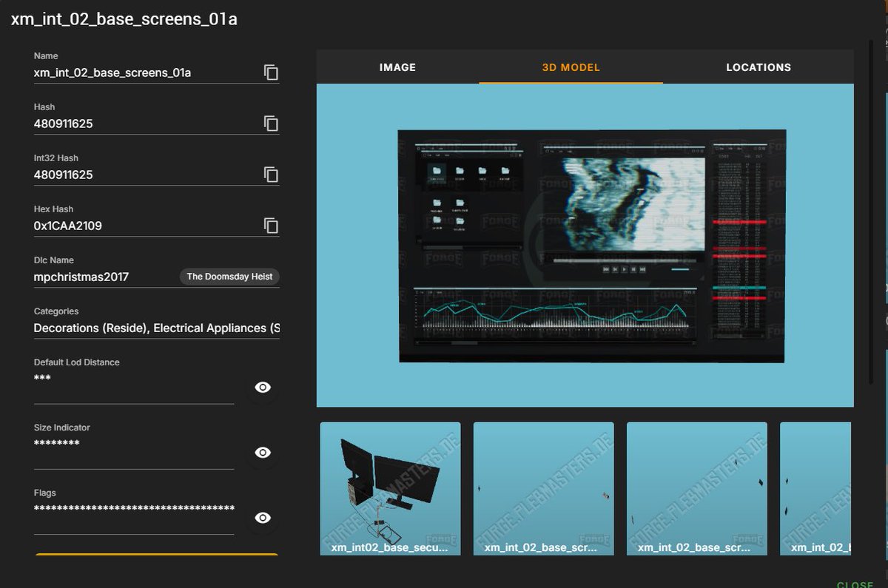Show the hidden Size Indicator value
This screenshot has width=888, height=588.
pyautogui.click(x=263, y=452)
